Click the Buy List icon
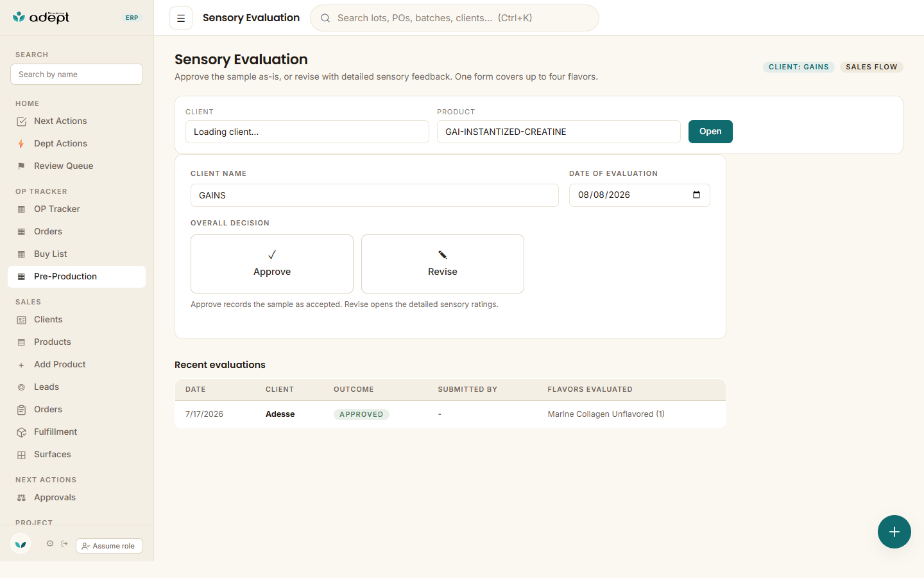The height and width of the screenshot is (578, 924). pyautogui.click(x=21, y=254)
